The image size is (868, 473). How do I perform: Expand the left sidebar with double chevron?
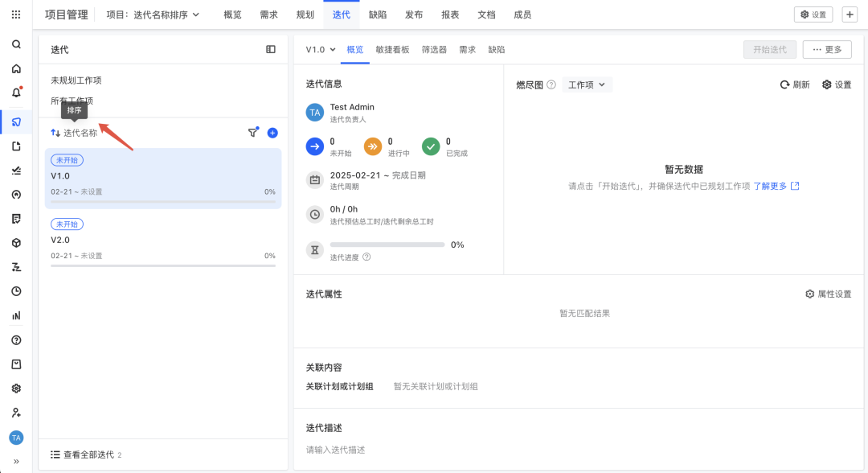(x=16, y=462)
